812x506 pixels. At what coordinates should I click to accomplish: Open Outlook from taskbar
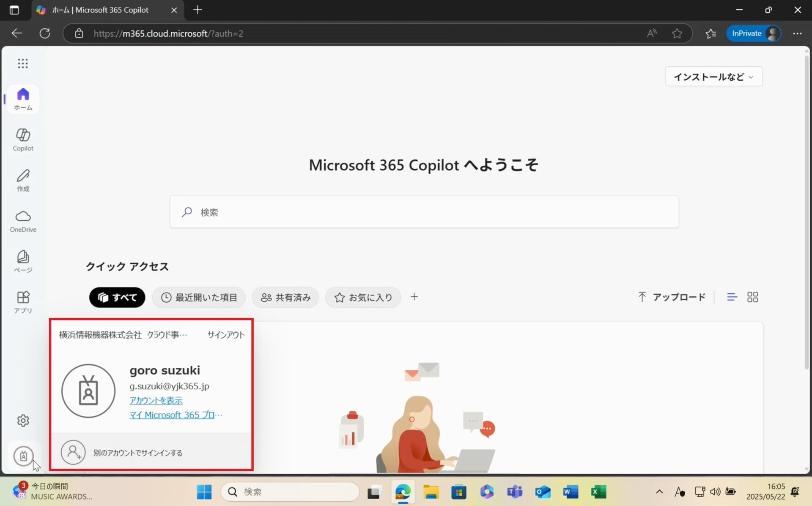pos(543,492)
